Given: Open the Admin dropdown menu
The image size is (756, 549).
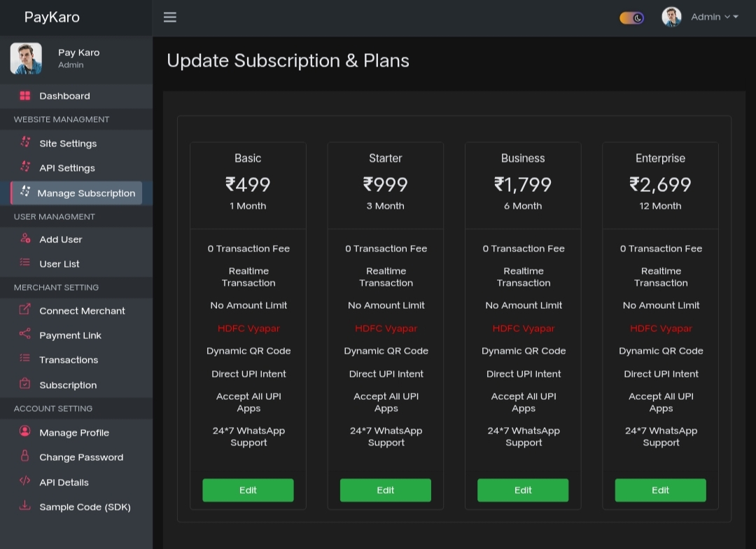Looking at the screenshot, I should (x=714, y=18).
